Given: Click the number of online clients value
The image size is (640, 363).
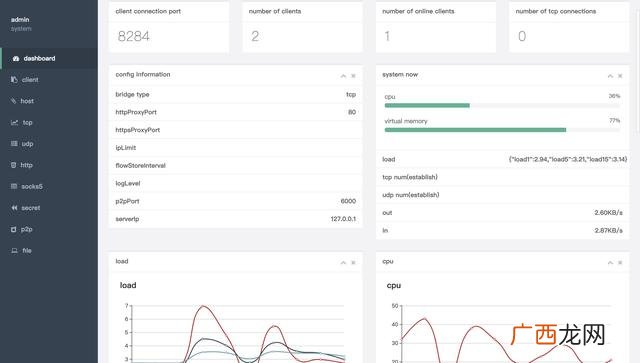Looking at the screenshot, I should 387,36.
